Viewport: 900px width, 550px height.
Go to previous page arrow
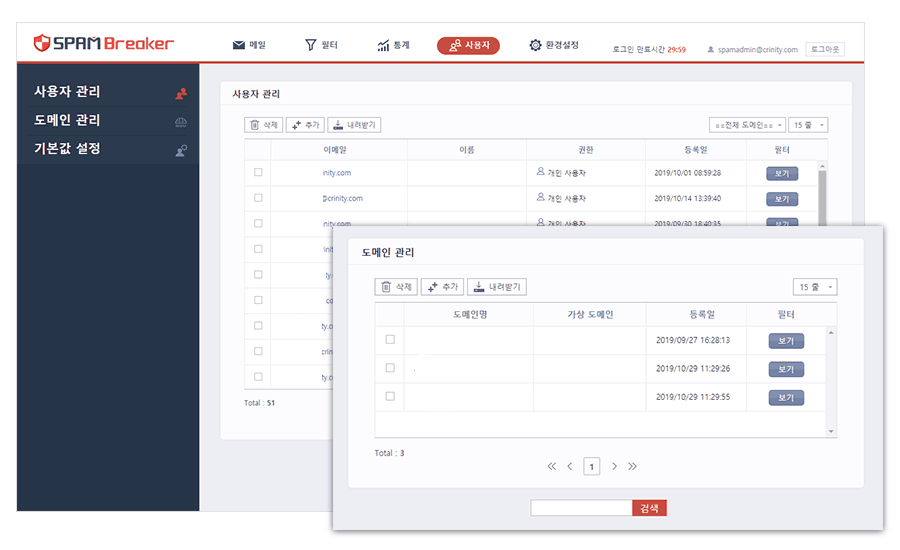coord(570,466)
